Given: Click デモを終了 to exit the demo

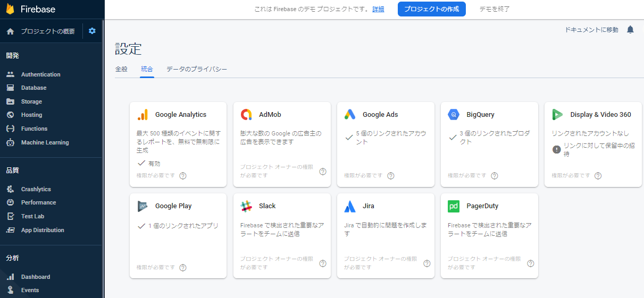Looking at the screenshot, I should pos(494,9).
